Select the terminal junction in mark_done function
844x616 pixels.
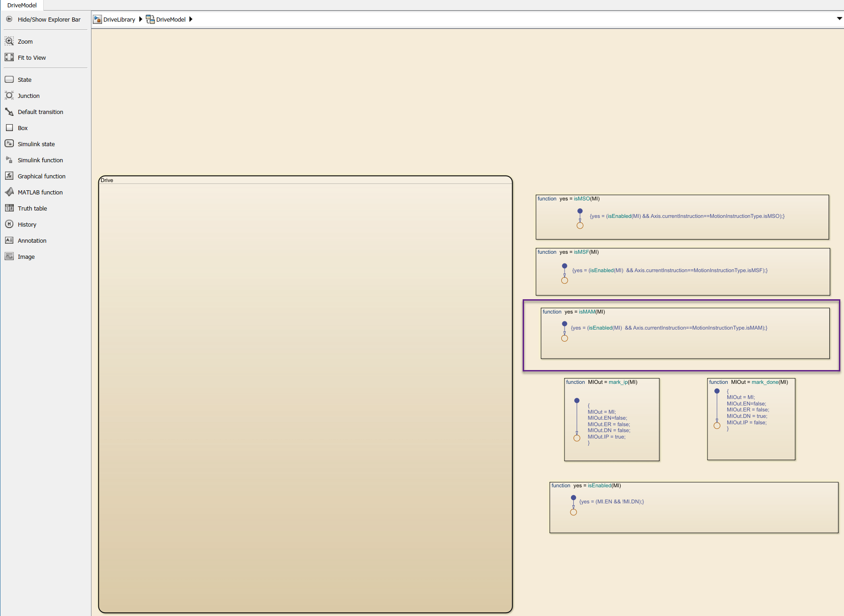pyautogui.click(x=717, y=426)
